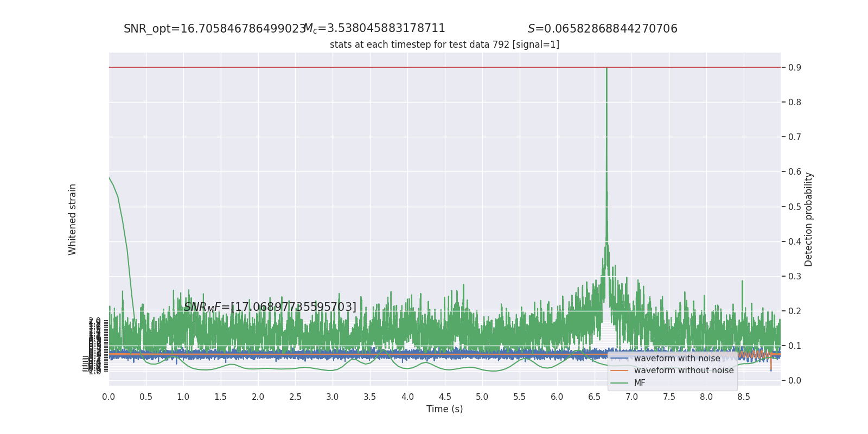Click the orange line sample in legend
This screenshot has height=434, width=868.
pos(620,371)
